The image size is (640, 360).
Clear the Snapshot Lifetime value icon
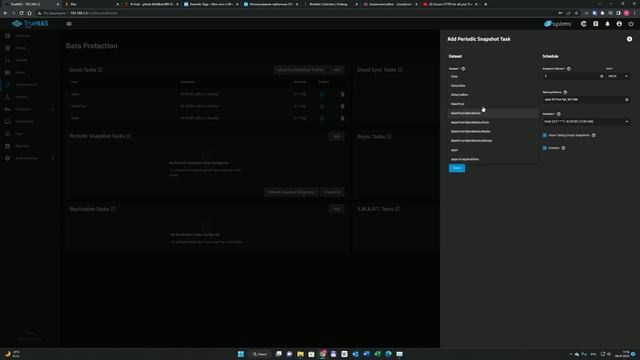(x=602, y=76)
